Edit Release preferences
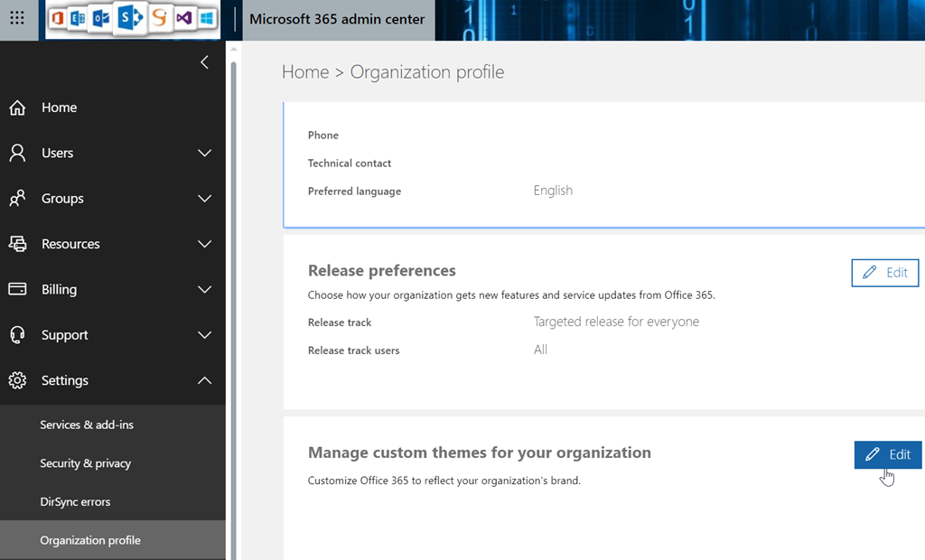 884,273
